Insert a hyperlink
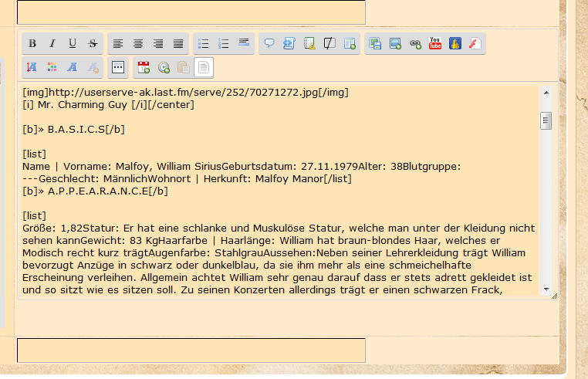Image resolution: width=588 pixels, height=379 pixels. [415, 43]
